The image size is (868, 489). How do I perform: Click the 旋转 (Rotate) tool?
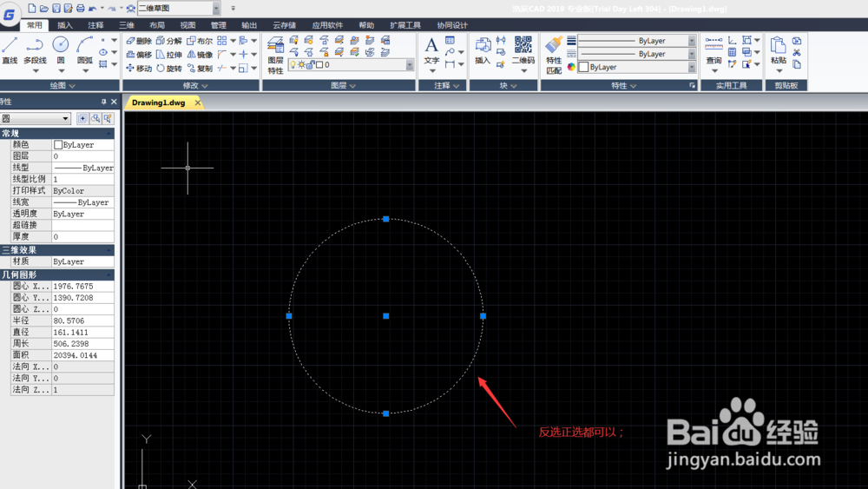169,68
